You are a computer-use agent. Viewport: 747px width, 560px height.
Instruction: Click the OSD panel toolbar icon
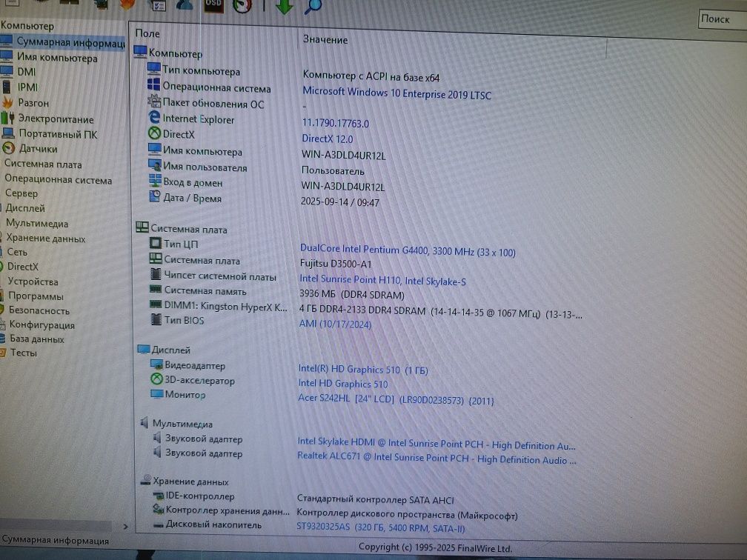213,4
